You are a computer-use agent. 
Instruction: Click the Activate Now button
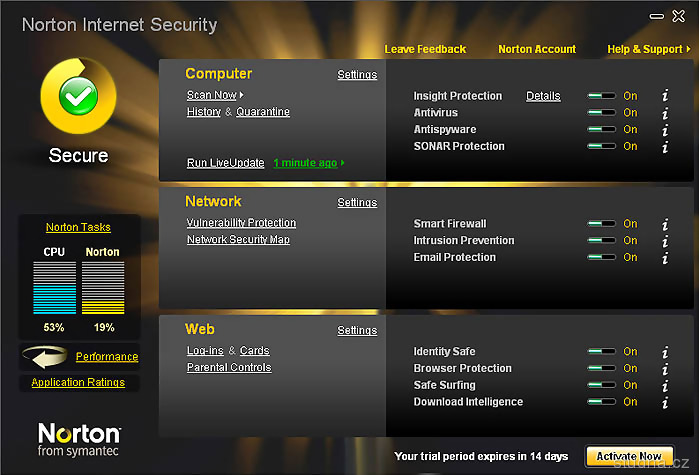tap(628, 456)
